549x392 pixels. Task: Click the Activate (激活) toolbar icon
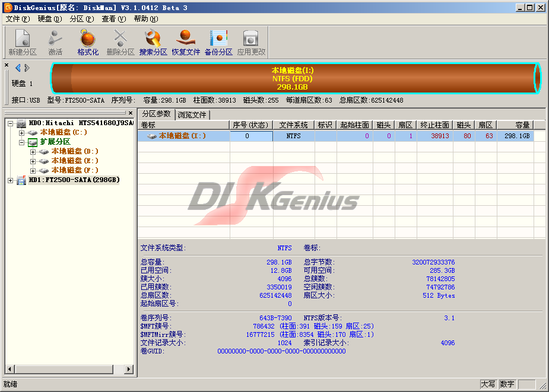pyautogui.click(x=55, y=38)
